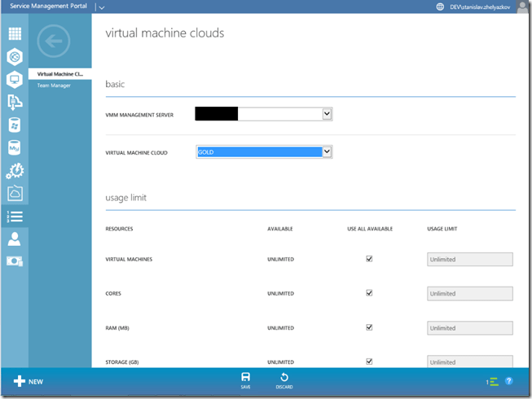Image resolution: width=532 pixels, height=399 pixels.
Task: Select Virtual Machine Clouds navigation item
Action: (x=60, y=74)
